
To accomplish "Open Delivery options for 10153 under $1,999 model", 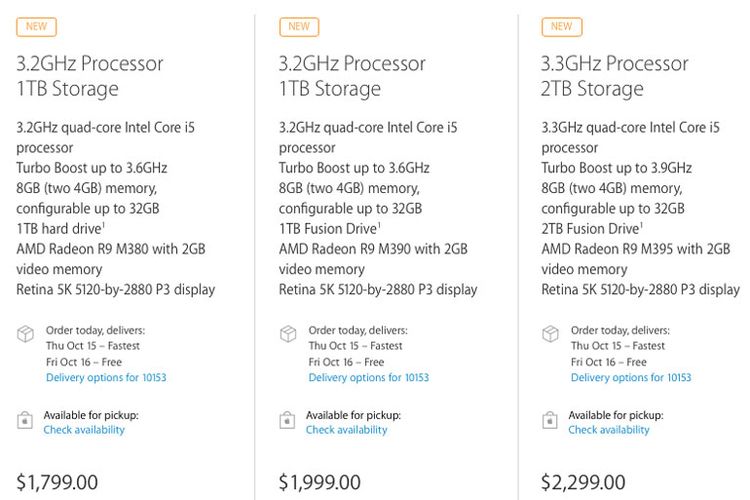I will point(369,378).
